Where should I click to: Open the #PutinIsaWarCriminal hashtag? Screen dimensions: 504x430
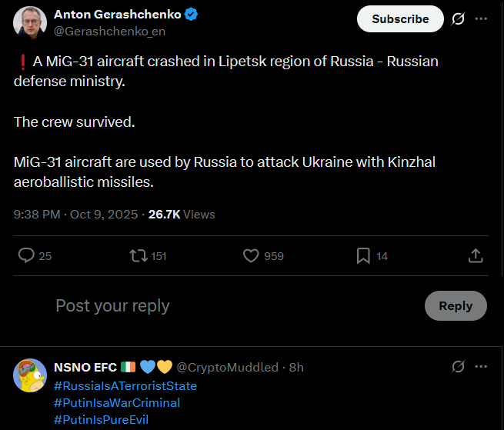(117, 402)
